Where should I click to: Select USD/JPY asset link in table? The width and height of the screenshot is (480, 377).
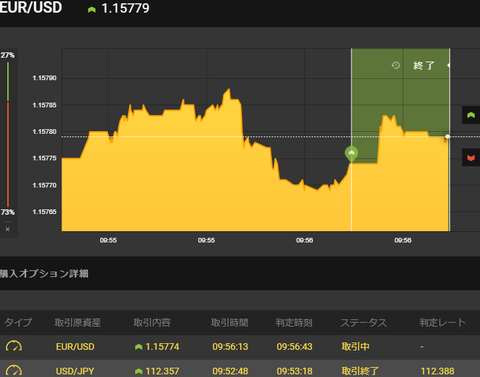point(75,371)
